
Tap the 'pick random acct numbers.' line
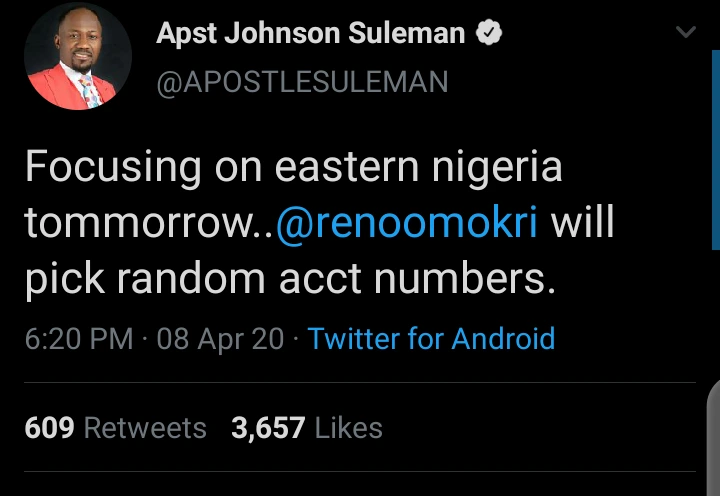pos(289,281)
